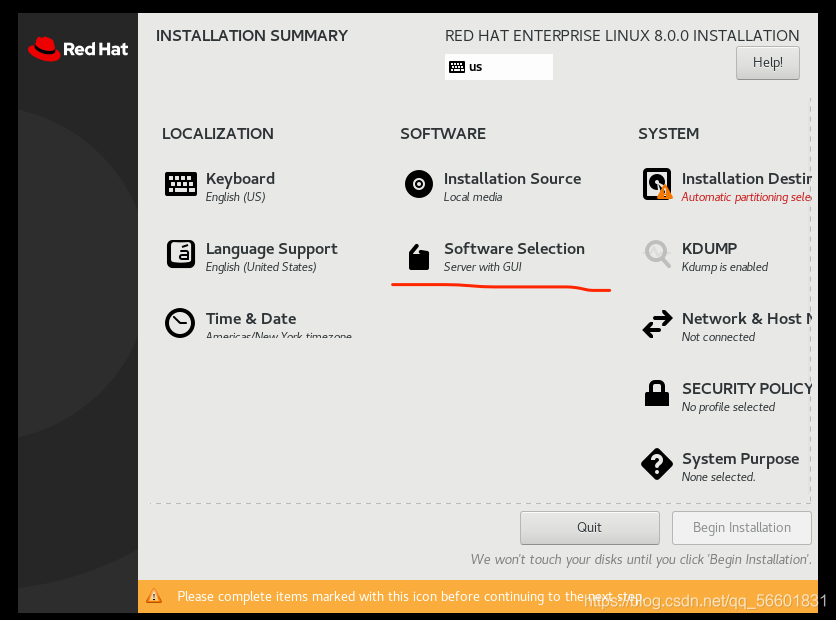Click the 'Server with GUI' text
836x620 pixels.
(483, 267)
